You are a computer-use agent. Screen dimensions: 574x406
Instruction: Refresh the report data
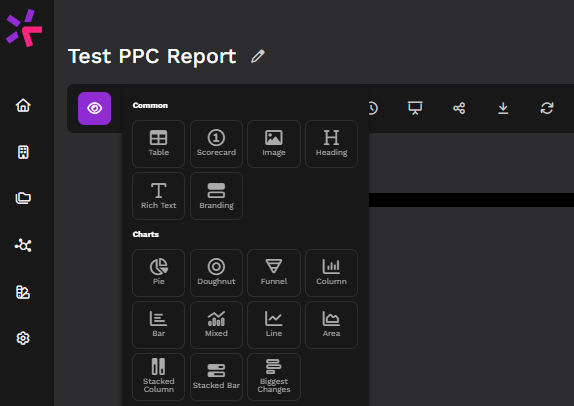pyautogui.click(x=547, y=108)
